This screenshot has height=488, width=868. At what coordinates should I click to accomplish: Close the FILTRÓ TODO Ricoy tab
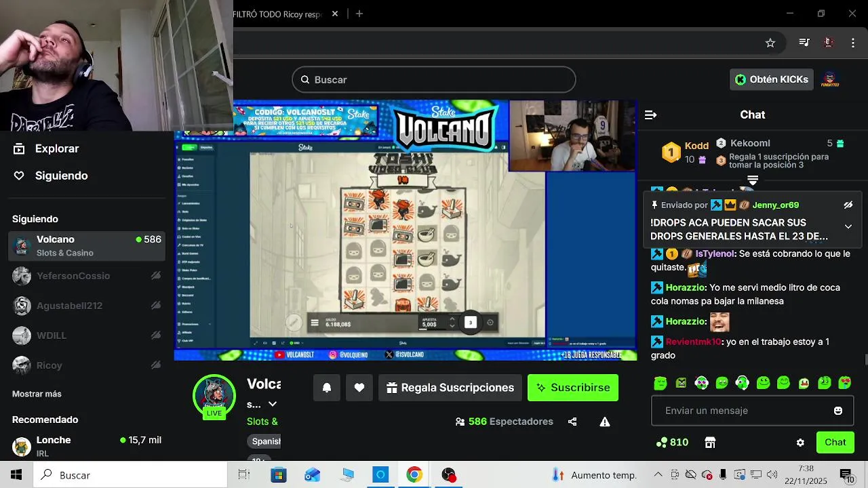coord(335,14)
